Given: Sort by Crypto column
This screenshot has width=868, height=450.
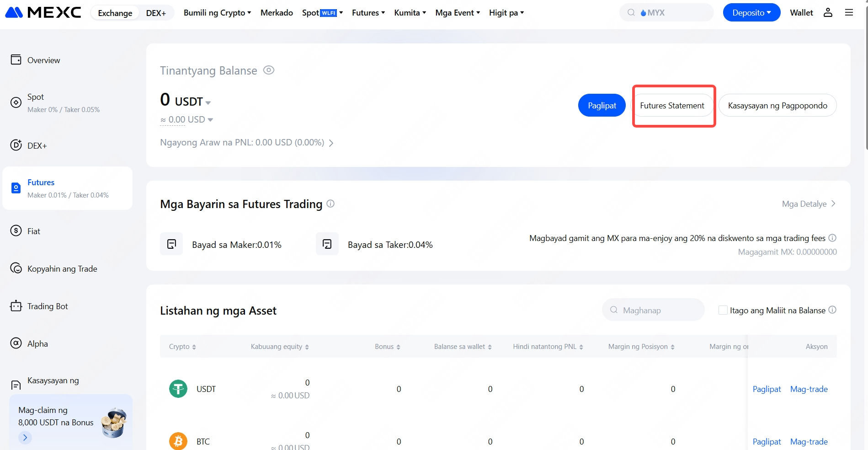Looking at the screenshot, I should coord(182,347).
